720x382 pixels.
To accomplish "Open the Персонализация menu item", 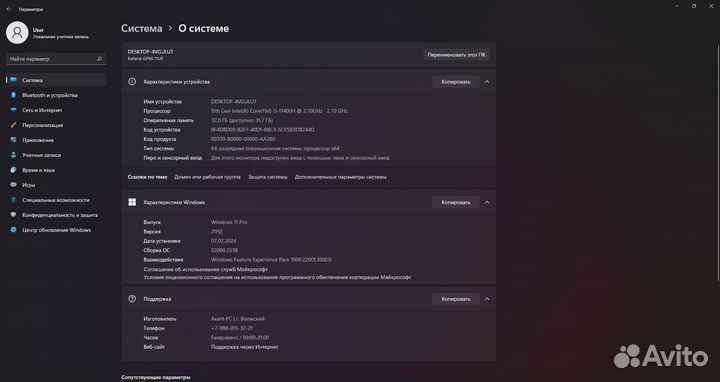I will point(56,125).
